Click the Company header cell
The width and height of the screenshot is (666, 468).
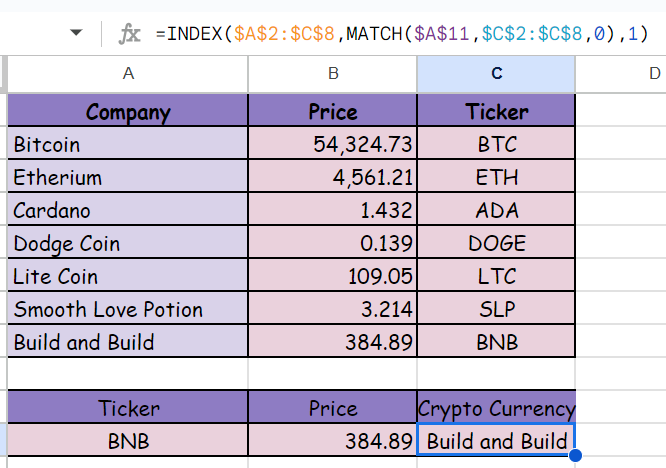(128, 111)
